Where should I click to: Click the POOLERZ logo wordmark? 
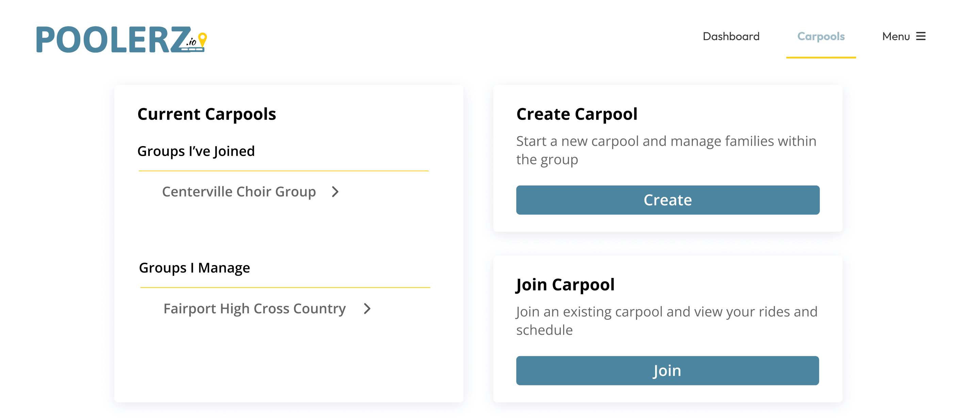tap(113, 39)
